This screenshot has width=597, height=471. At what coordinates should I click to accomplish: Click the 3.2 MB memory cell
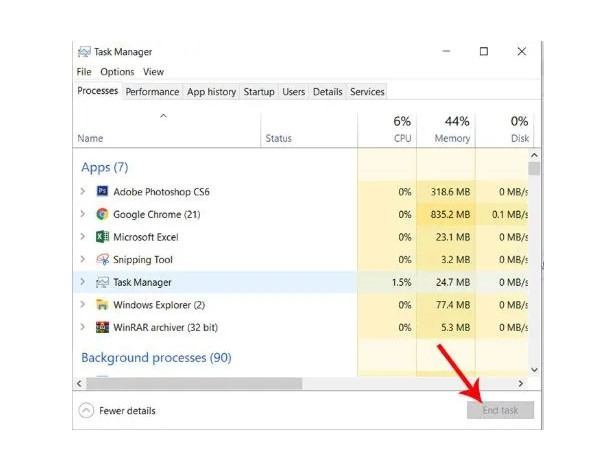[446, 260]
